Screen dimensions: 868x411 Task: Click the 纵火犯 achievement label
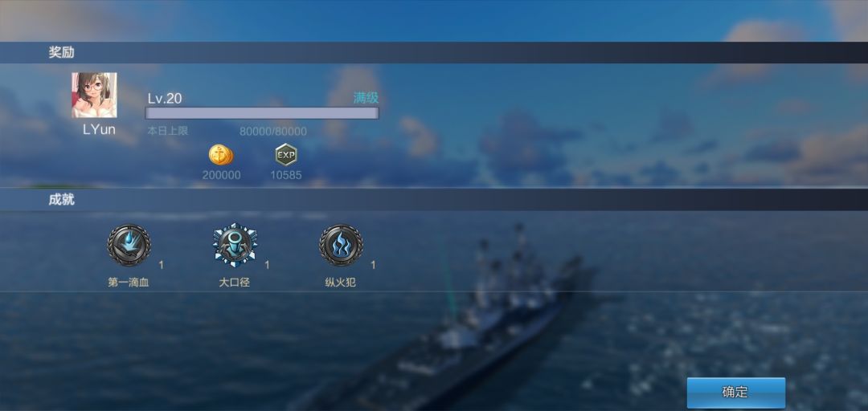click(341, 283)
